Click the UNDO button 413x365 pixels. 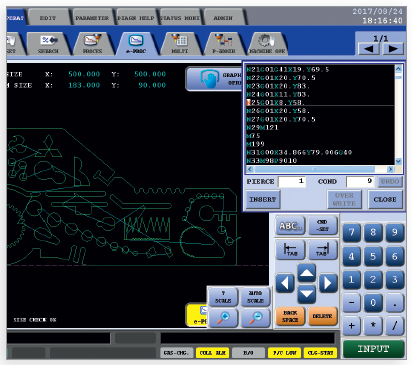click(x=390, y=182)
